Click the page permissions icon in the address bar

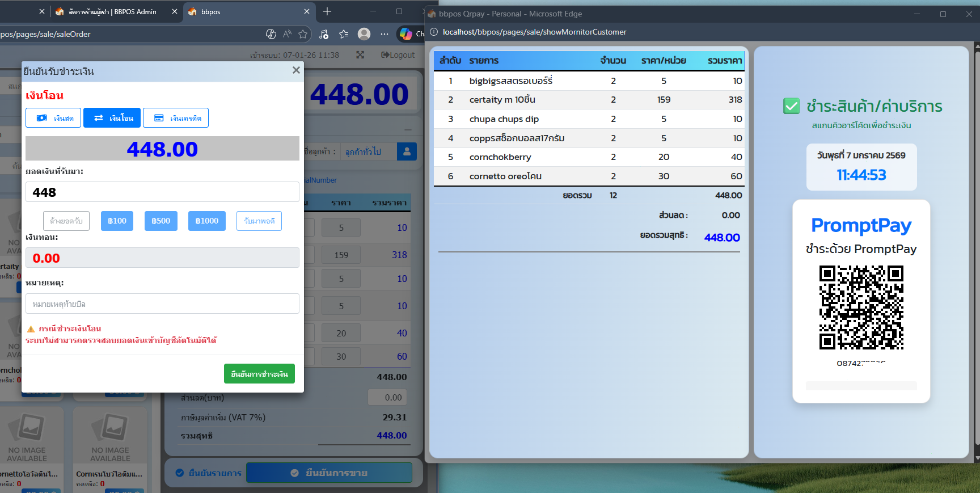pyautogui.click(x=271, y=34)
